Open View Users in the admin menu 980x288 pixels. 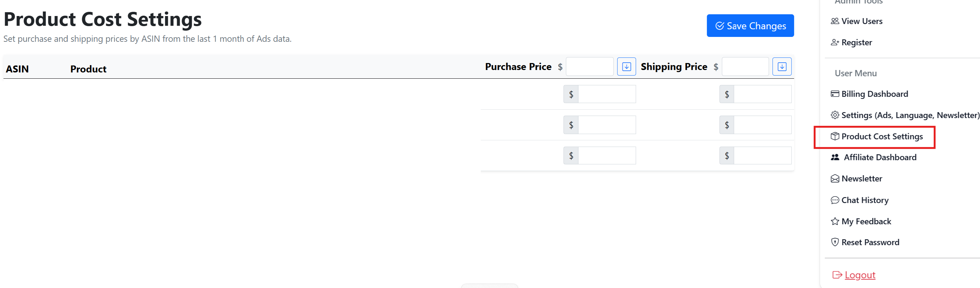point(861,21)
